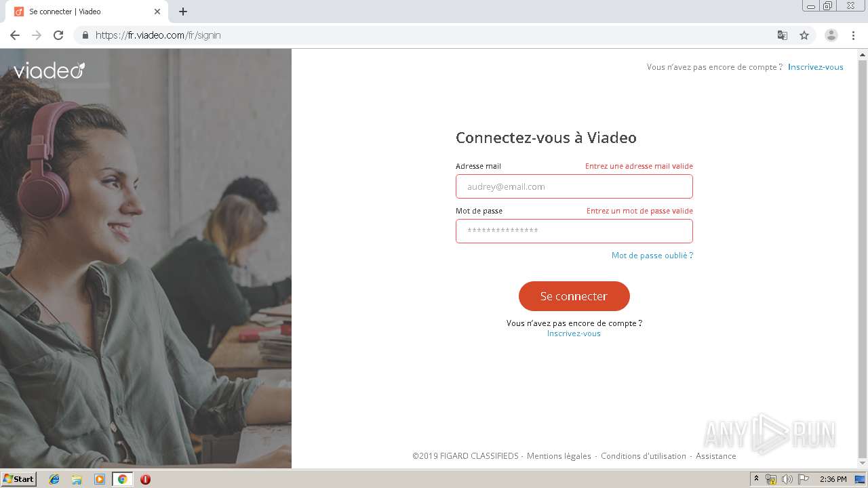The width and height of the screenshot is (868, 488).
Task: Open the Chrome profile avatar
Action: point(831,35)
